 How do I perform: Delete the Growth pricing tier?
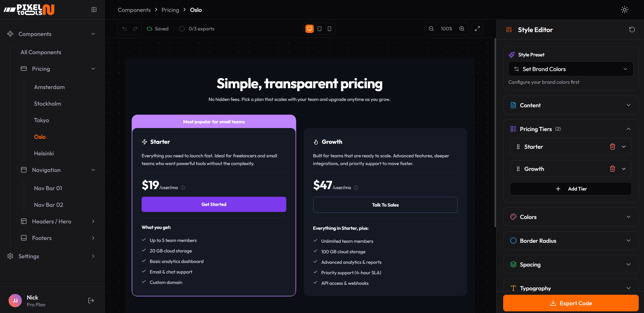pyautogui.click(x=613, y=169)
